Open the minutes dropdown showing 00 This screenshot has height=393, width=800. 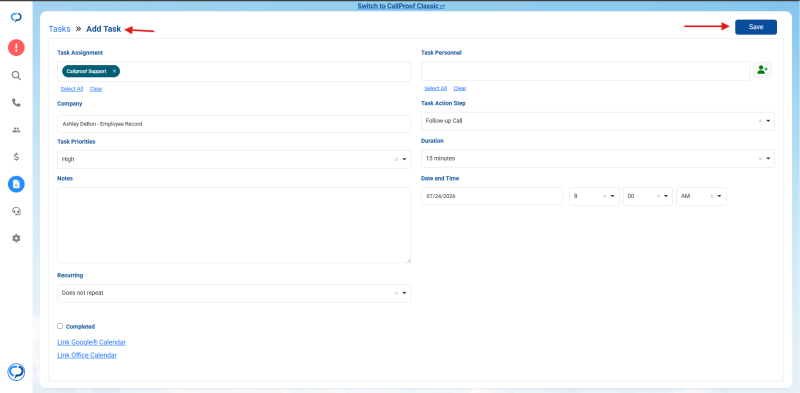pyautogui.click(x=666, y=196)
